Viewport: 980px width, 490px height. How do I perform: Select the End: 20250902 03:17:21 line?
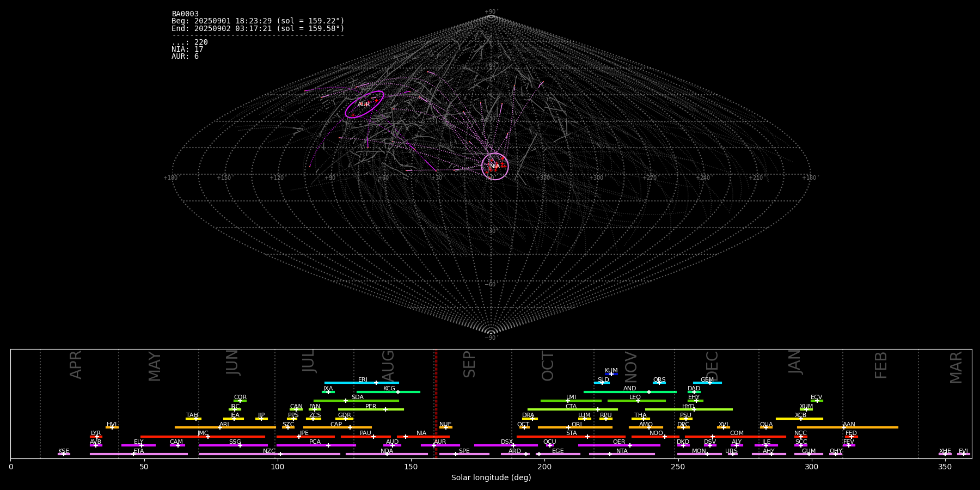[x=258, y=28]
